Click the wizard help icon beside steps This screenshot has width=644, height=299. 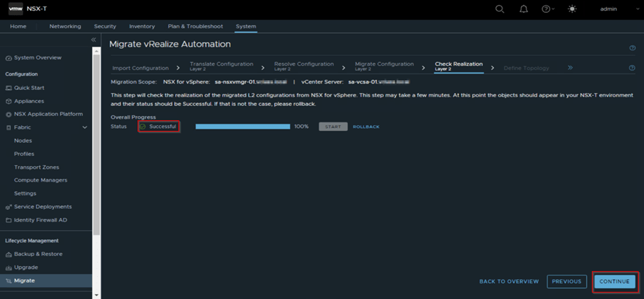coord(632,68)
